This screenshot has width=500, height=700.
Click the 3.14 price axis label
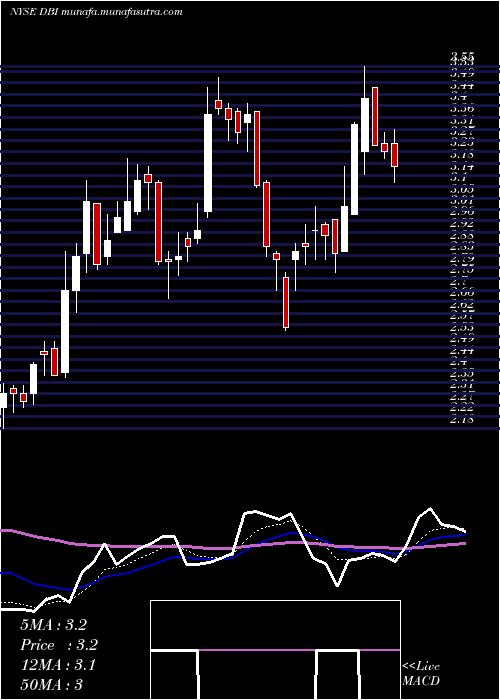tap(462, 167)
